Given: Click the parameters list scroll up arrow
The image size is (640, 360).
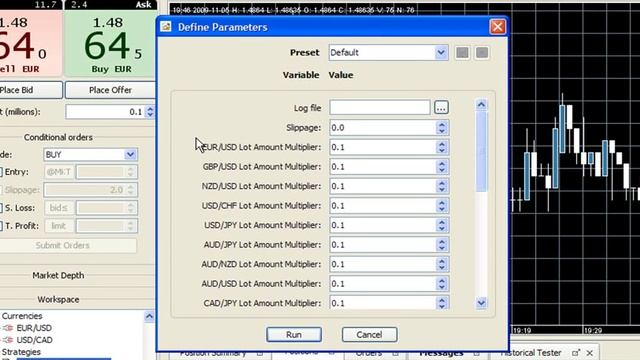Looking at the screenshot, I should (481, 105).
